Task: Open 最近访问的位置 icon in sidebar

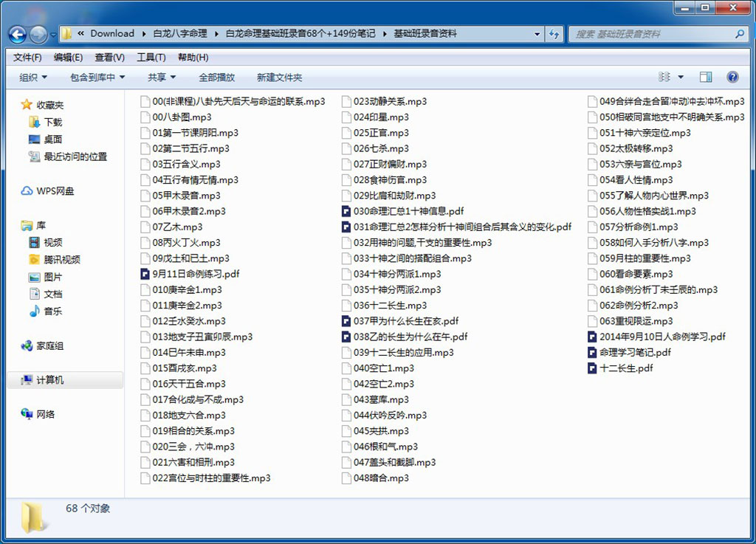Action: click(x=34, y=156)
